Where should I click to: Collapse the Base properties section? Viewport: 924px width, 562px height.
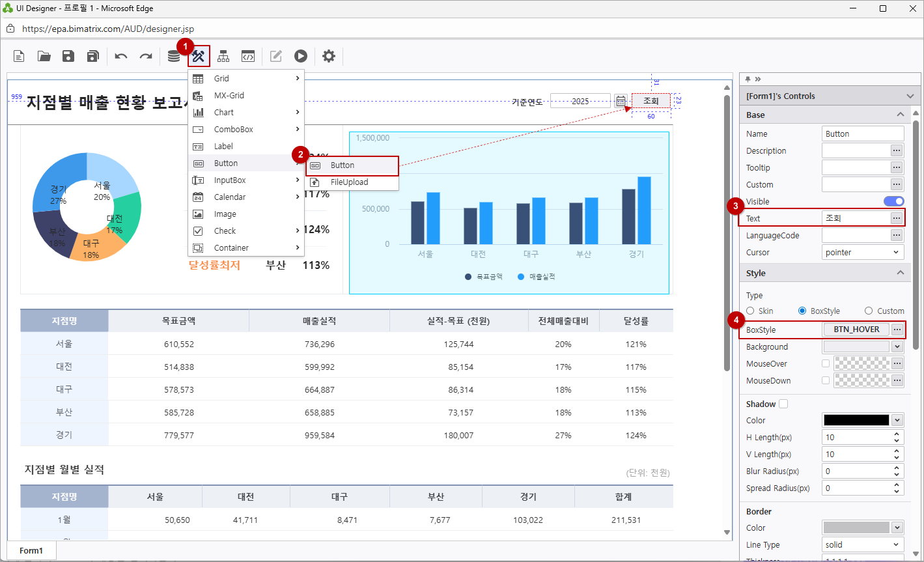(901, 115)
